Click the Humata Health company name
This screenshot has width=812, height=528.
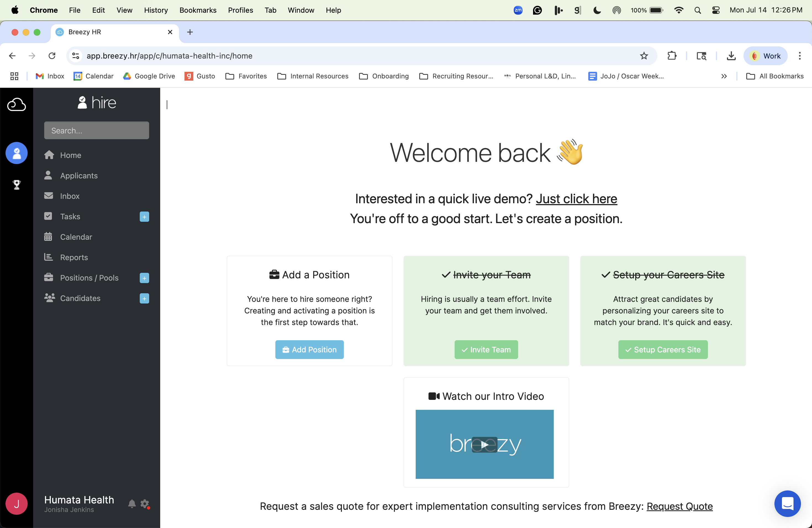click(79, 500)
